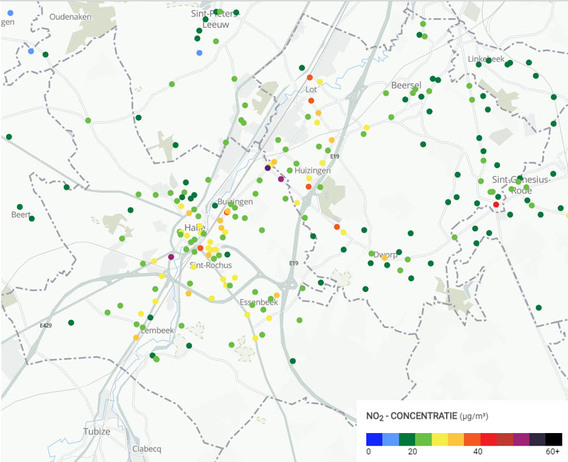
Task: Click the purple legend color swatch
Action: coord(521,439)
